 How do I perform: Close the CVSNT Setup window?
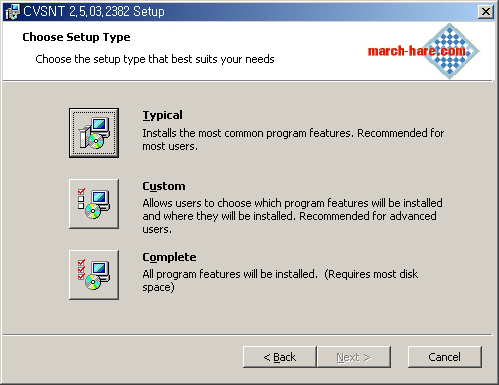tap(486, 12)
